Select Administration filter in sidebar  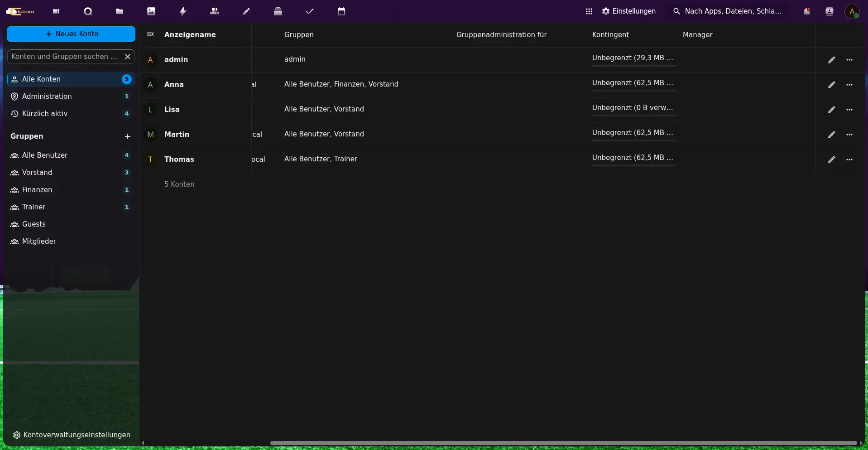[71, 97]
